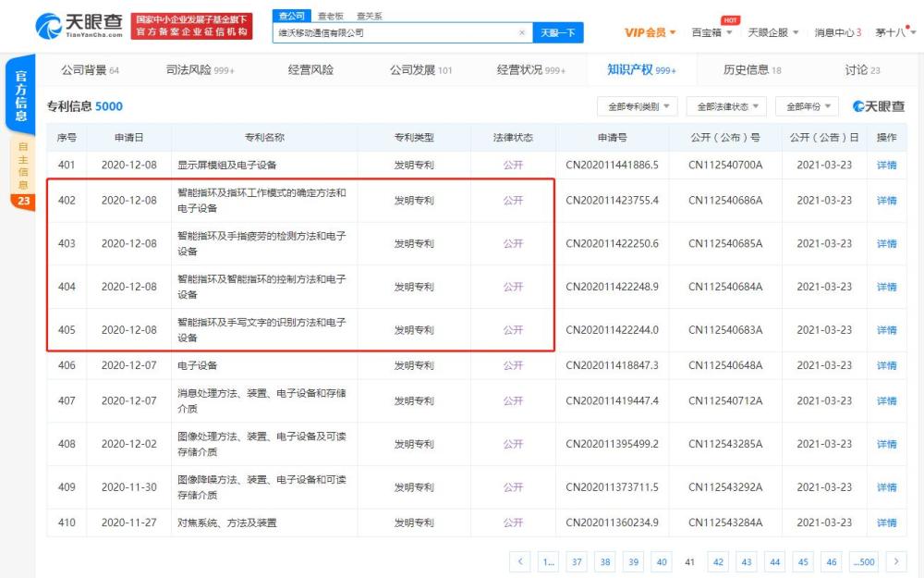Click publication number CN112540685A
Viewport: 924px width, 578px height.
pyautogui.click(x=724, y=243)
